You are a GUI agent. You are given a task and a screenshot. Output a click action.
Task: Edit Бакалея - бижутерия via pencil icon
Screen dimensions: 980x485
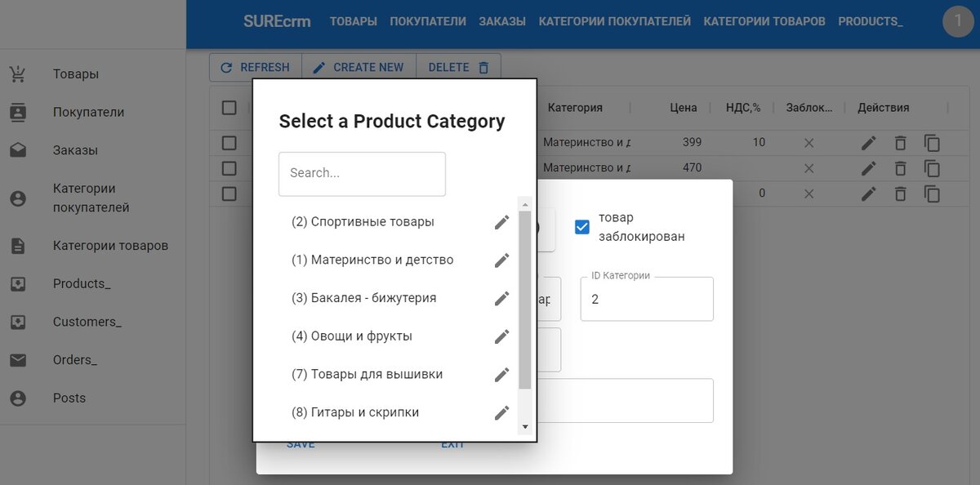click(501, 298)
